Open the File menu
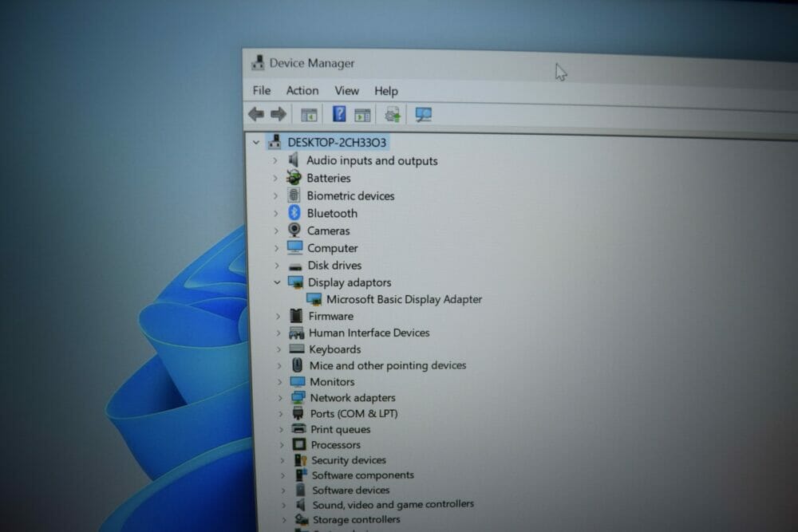This screenshot has width=798, height=532. click(262, 91)
